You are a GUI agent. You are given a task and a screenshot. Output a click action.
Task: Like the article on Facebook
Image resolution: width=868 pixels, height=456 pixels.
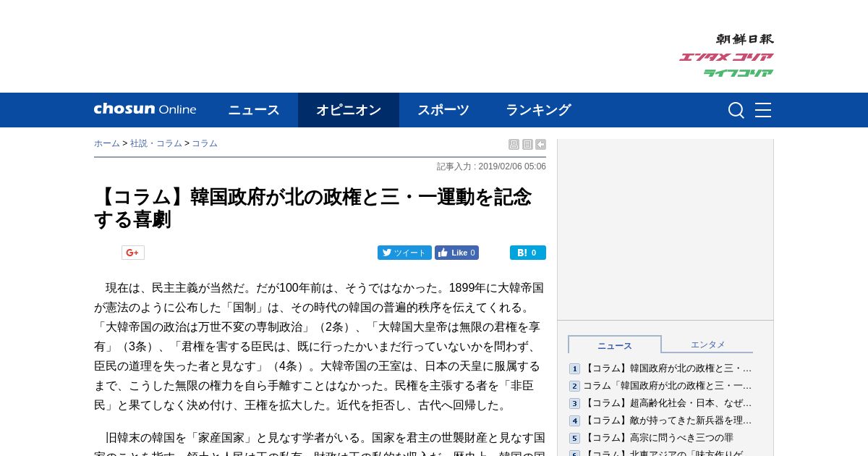click(x=456, y=253)
